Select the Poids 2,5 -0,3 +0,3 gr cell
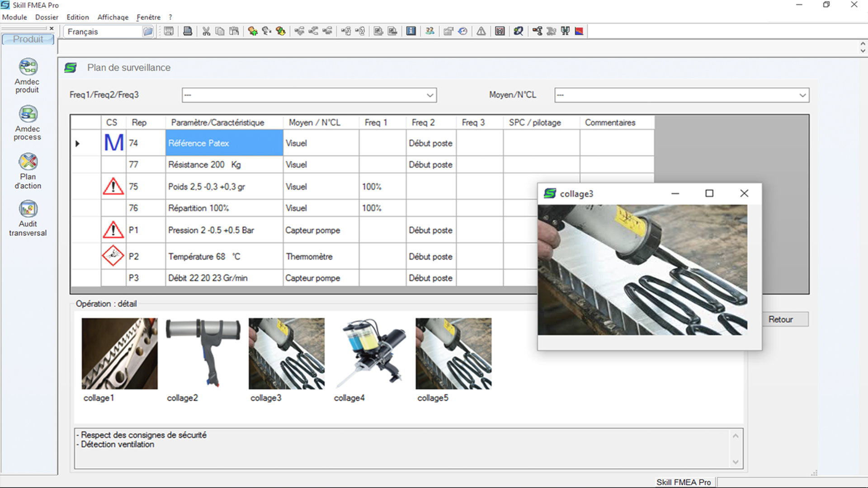This screenshot has height=488, width=868. click(x=224, y=186)
